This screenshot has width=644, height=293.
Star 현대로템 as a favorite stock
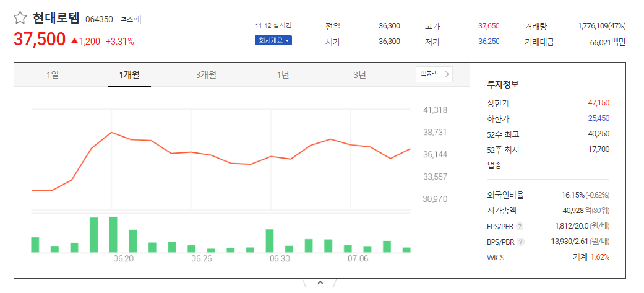click(20, 18)
